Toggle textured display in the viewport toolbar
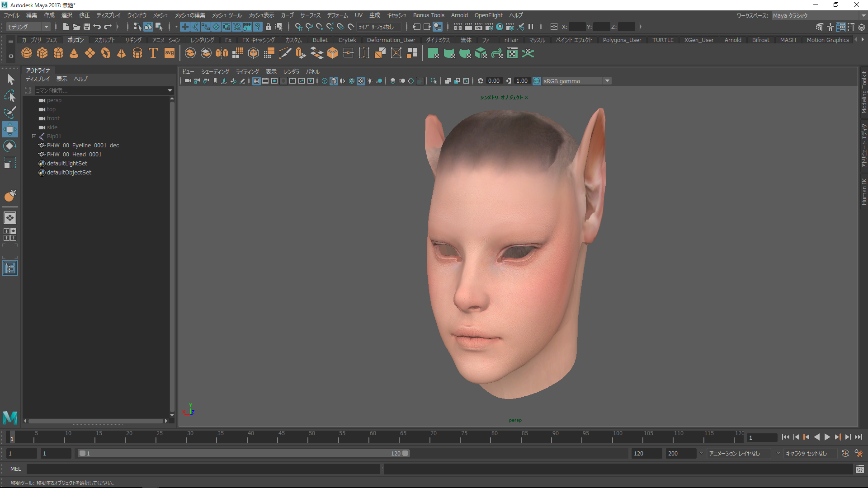This screenshot has height=488, width=868. click(361, 81)
